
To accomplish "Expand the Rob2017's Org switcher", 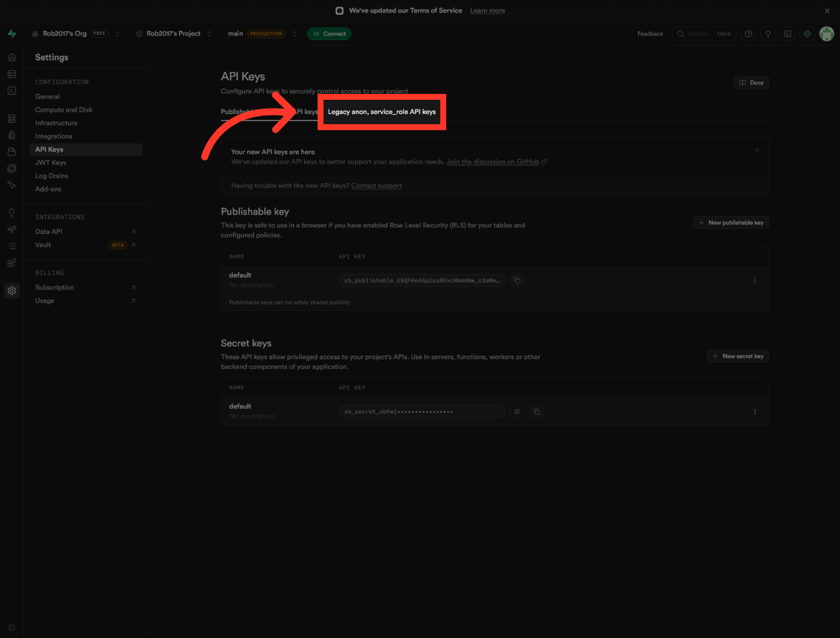I will (x=118, y=34).
